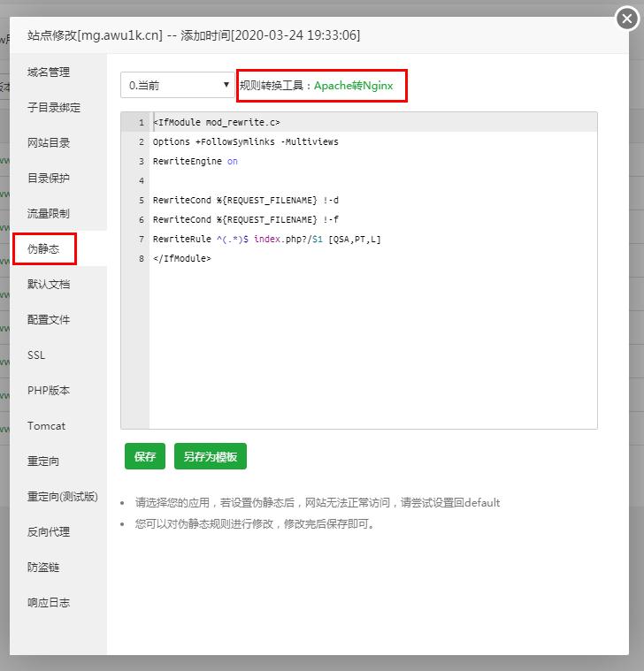Expand the 0.当前 rewrite template dropdown
Screen dimensions: 644x671
coord(177,85)
